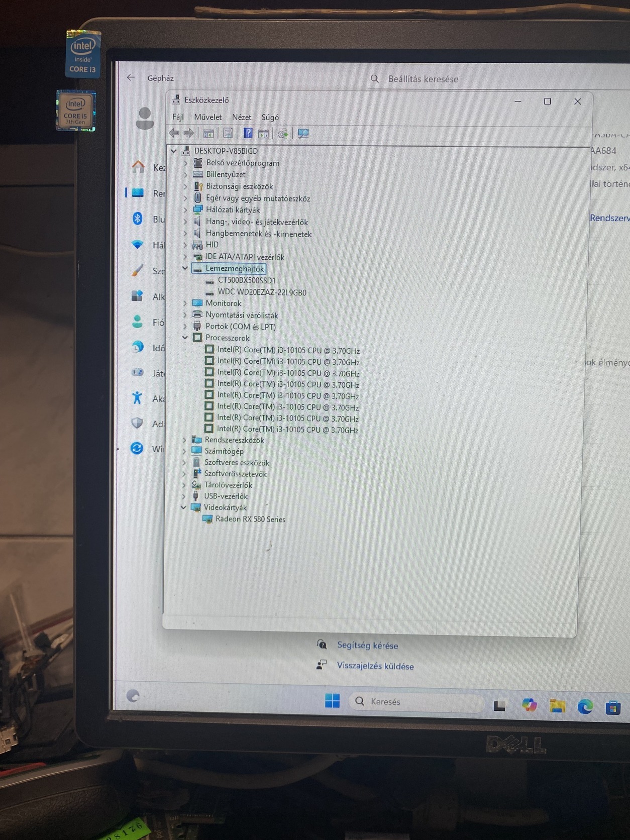Select Szoftverösszetevők label
The image size is (630, 840).
(235, 474)
